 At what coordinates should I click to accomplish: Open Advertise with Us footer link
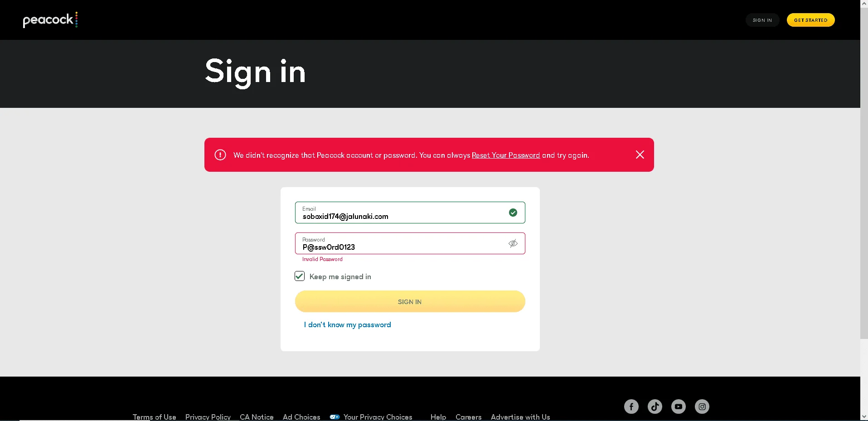coord(520,417)
